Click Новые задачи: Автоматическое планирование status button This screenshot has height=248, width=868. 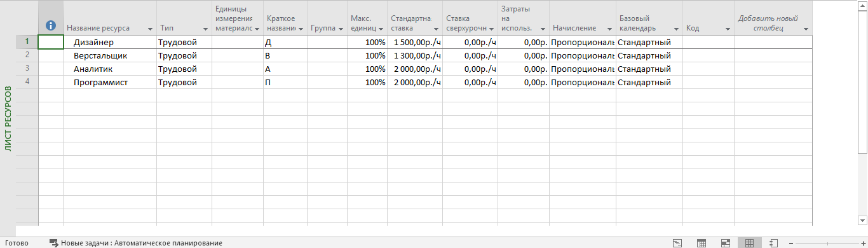pos(136,243)
